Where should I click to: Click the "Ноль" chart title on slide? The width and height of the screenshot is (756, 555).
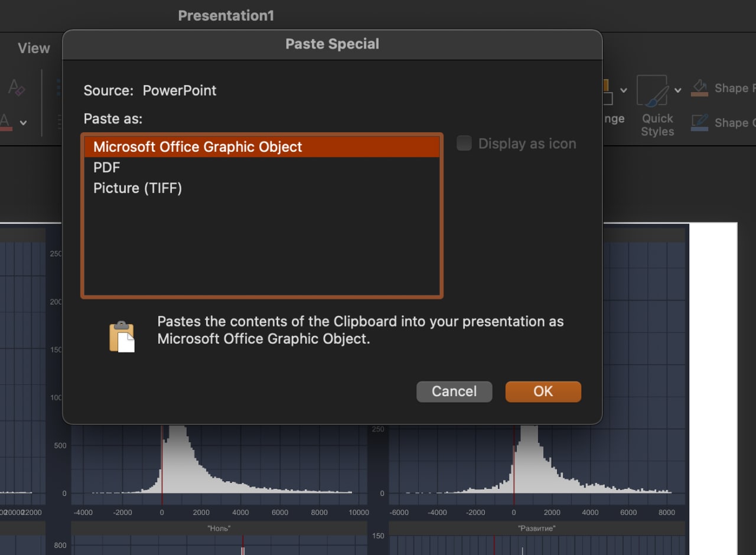point(219,528)
